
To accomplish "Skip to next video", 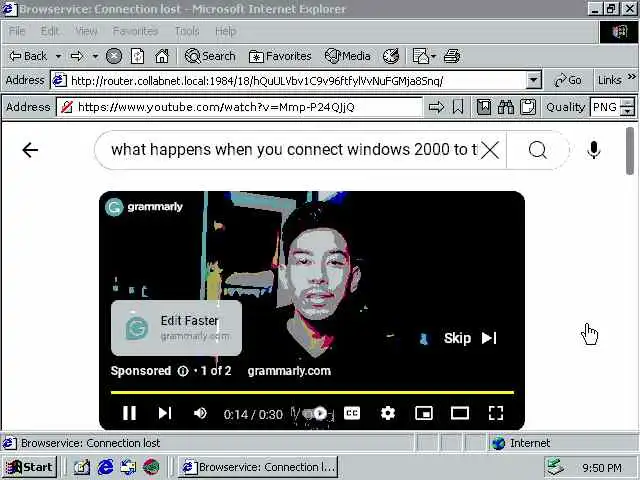I will pos(165,413).
